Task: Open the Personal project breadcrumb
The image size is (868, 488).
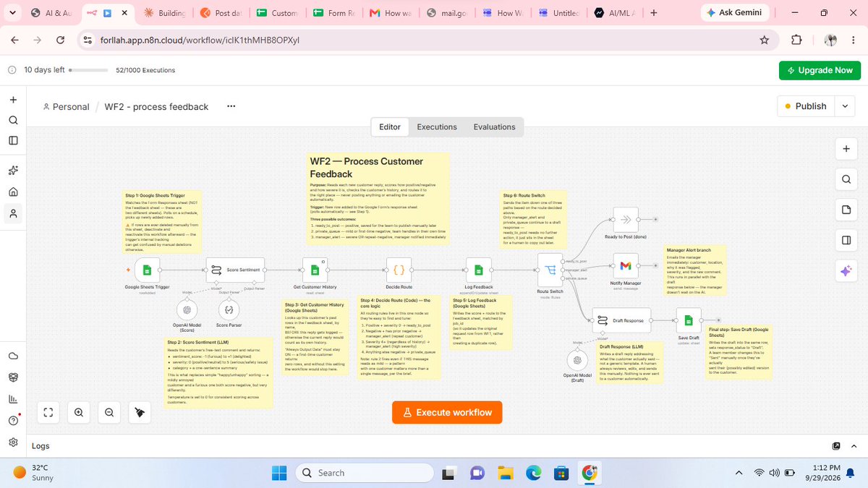Action: point(66,106)
